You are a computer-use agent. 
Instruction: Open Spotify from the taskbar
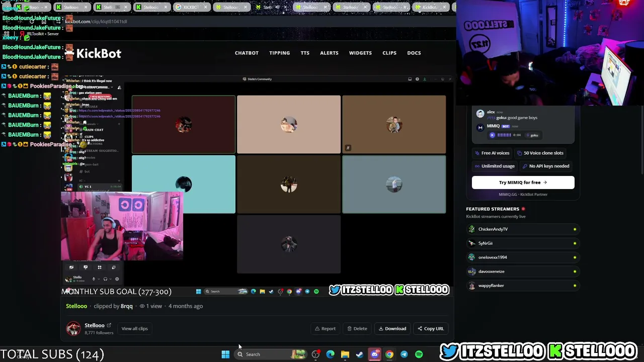click(419, 354)
